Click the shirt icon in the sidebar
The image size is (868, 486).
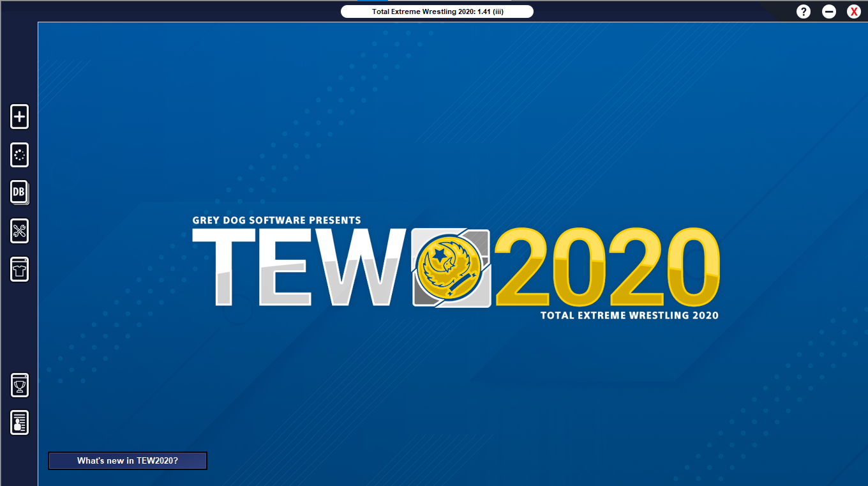[x=20, y=270]
